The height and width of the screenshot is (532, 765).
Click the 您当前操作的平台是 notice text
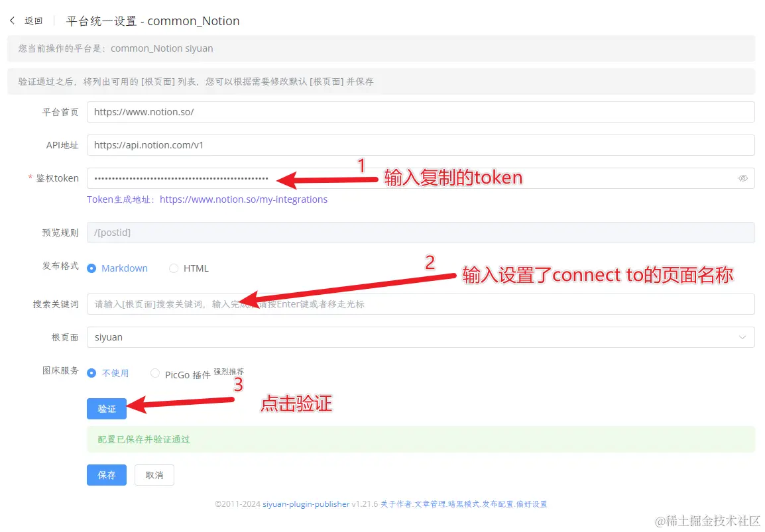[x=115, y=48]
